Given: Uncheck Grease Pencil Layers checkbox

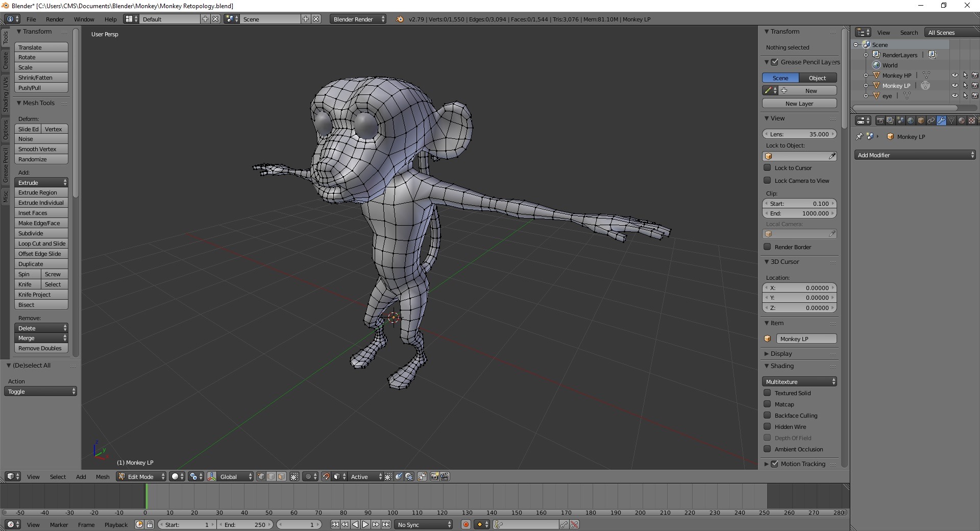Looking at the screenshot, I should [x=775, y=62].
